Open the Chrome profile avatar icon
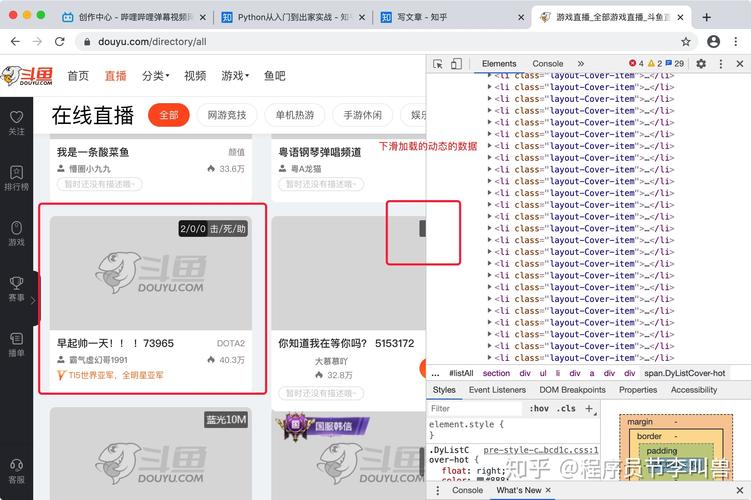 (x=713, y=42)
